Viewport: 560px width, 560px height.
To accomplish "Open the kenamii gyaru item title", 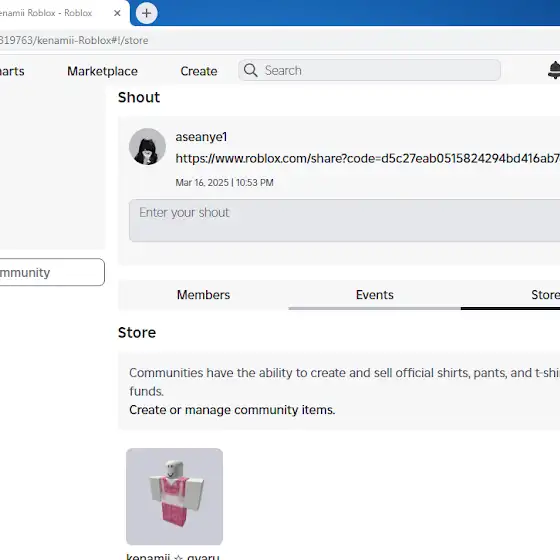I will pos(173,556).
